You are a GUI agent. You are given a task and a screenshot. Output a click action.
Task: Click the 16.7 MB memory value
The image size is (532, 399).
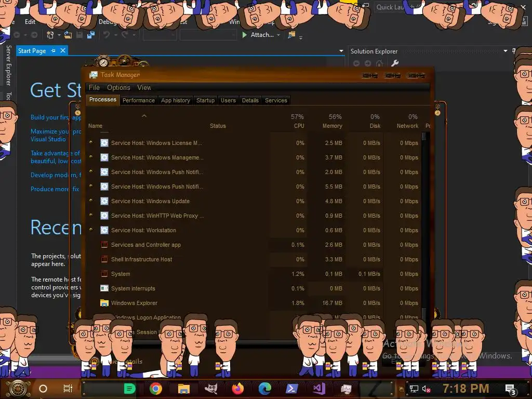point(332,303)
